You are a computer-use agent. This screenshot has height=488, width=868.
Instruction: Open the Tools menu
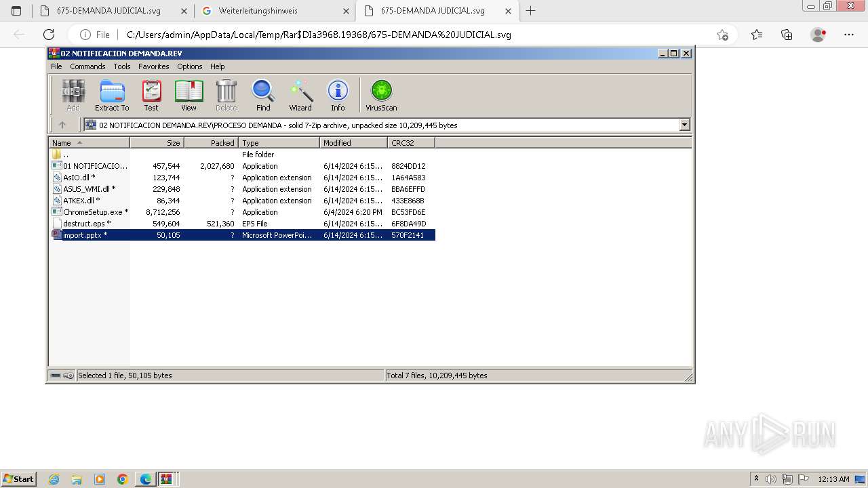122,66
